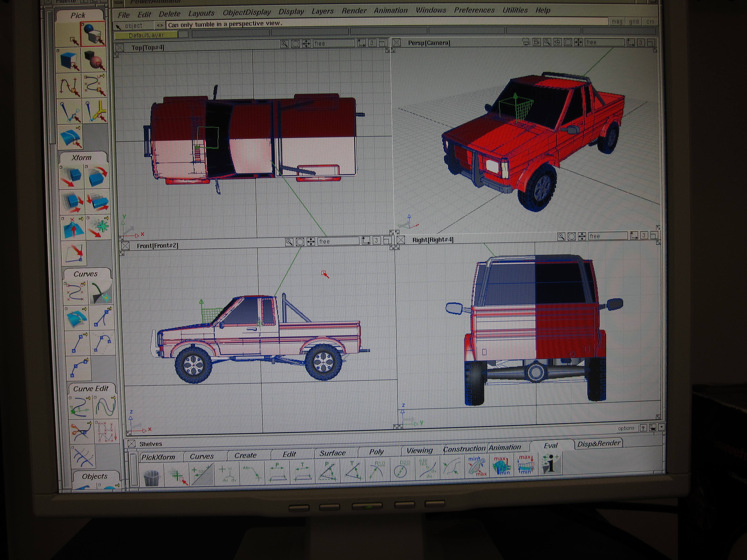Screen dimensions: 747x560
Task: Switch to the Surface shelf tab
Action: pyautogui.click(x=332, y=453)
